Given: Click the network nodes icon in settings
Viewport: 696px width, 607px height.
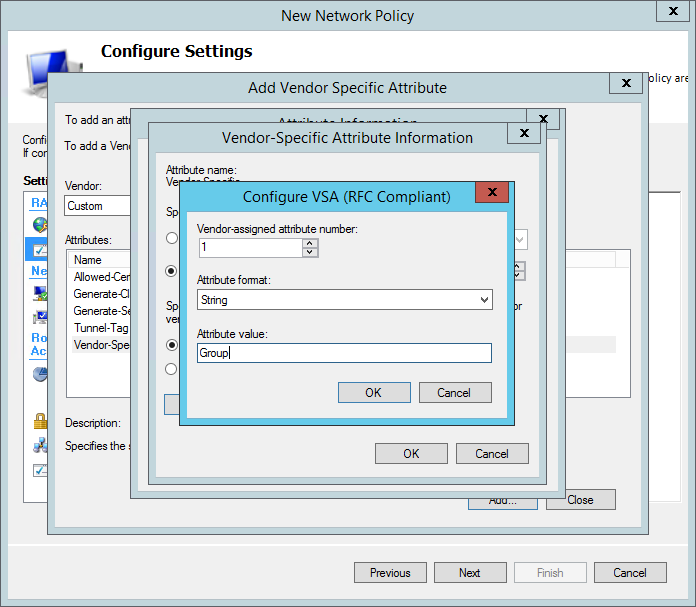Looking at the screenshot, I should point(40,445).
